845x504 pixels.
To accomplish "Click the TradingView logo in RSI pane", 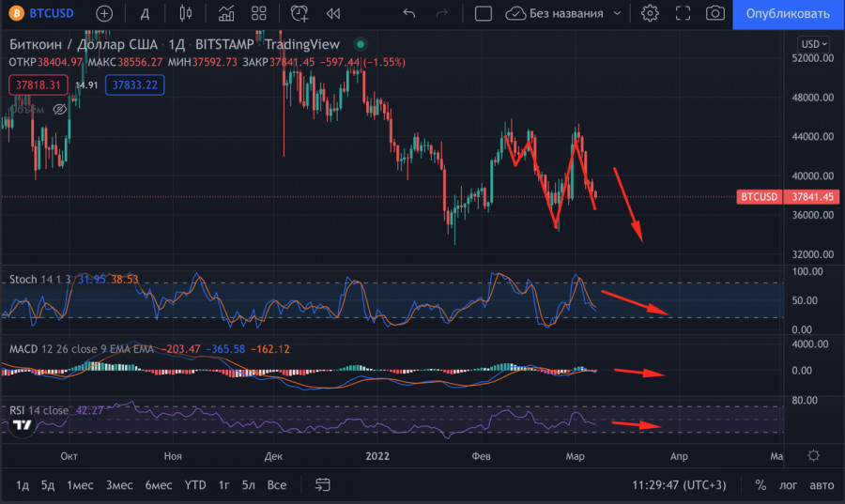I will (23, 426).
